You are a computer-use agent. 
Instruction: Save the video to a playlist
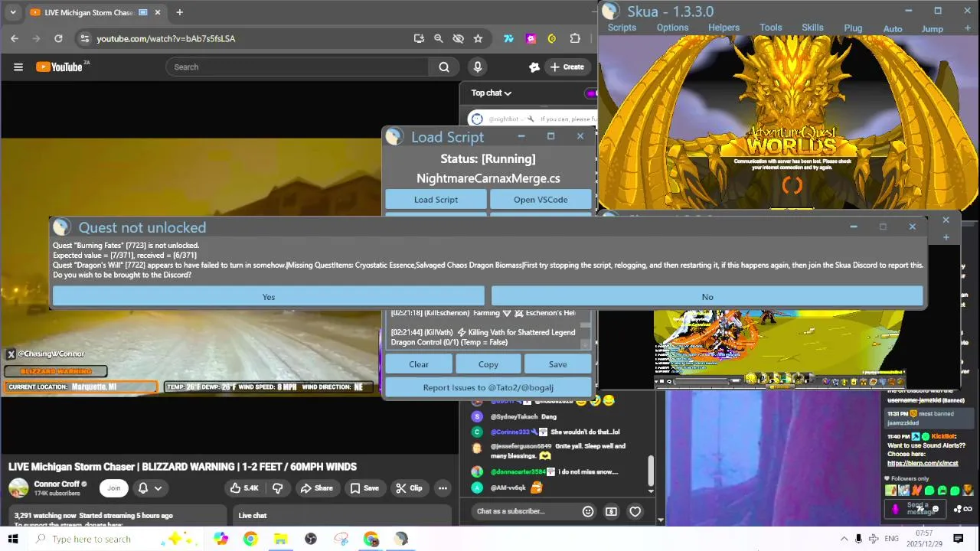[364, 488]
